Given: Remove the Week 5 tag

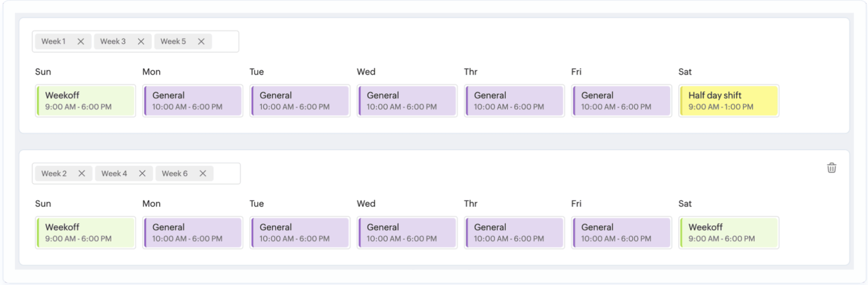Looking at the screenshot, I should tap(201, 41).
